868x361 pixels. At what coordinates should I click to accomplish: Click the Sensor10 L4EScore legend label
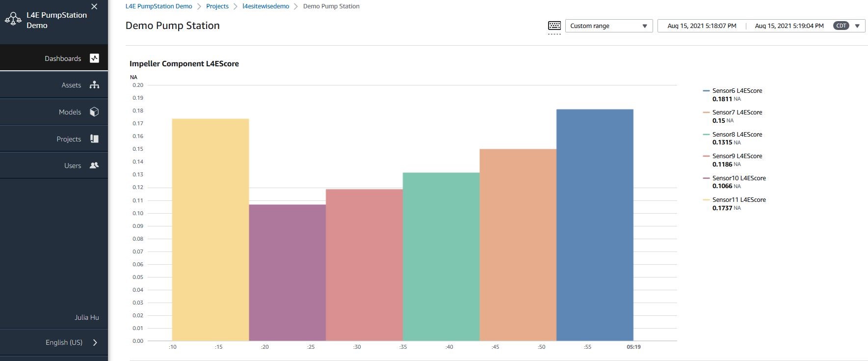pyautogui.click(x=739, y=178)
